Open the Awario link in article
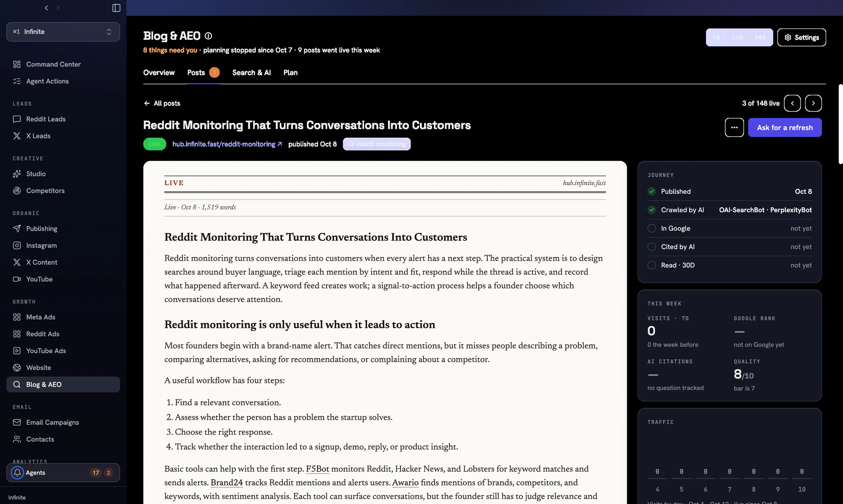This screenshot has height=504, width=843. tap(405, 483)
